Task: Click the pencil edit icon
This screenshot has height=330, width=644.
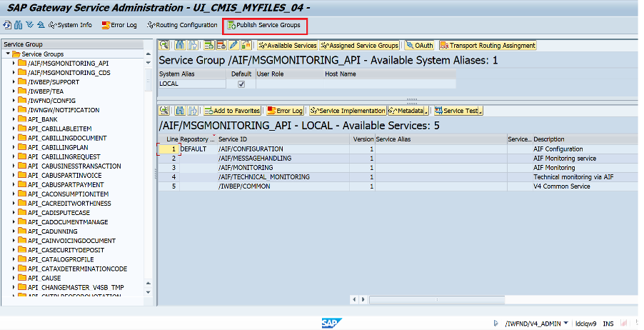Action: click(233, 45)
